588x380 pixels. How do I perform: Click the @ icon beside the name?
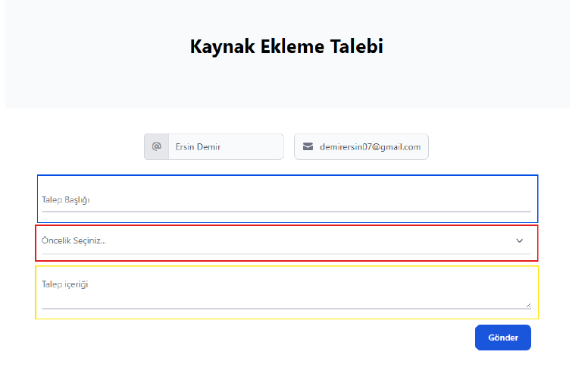[x=156, y=146]
